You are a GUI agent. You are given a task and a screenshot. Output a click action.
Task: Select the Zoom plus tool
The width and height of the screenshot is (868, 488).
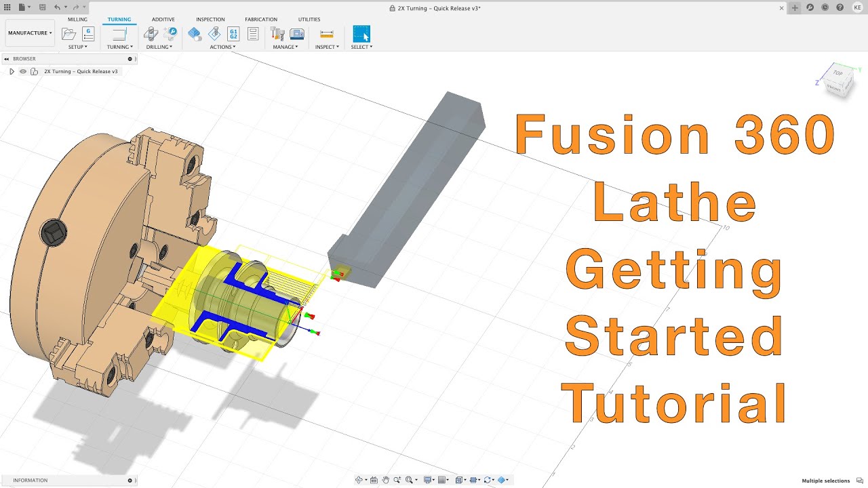tap(397, 480)
